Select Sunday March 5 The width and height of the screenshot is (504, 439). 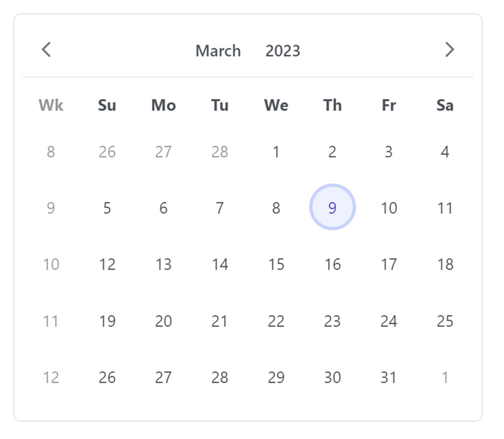click(107, 208)
